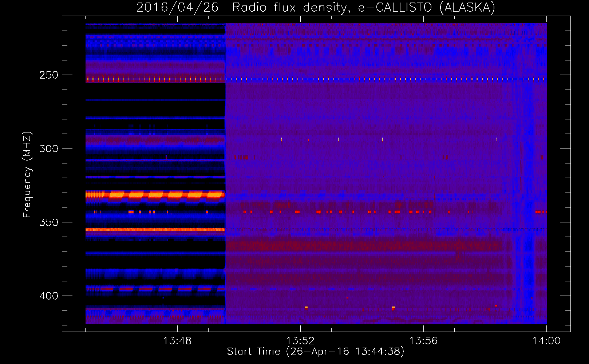Image resolution: width=589 pixels, height=364 pixels.
Task: Click the orange horizontal band near 355 MHz
Action: 155,230
